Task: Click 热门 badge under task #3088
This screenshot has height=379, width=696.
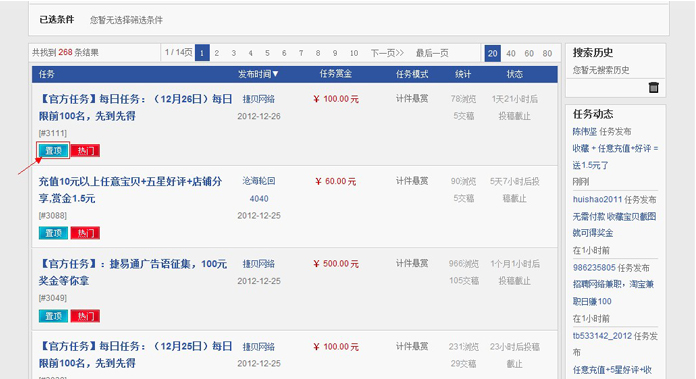Action: point(85,233)
